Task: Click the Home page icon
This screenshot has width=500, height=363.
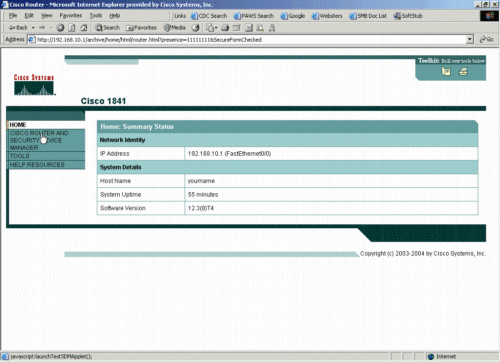Action: [84, 28]
